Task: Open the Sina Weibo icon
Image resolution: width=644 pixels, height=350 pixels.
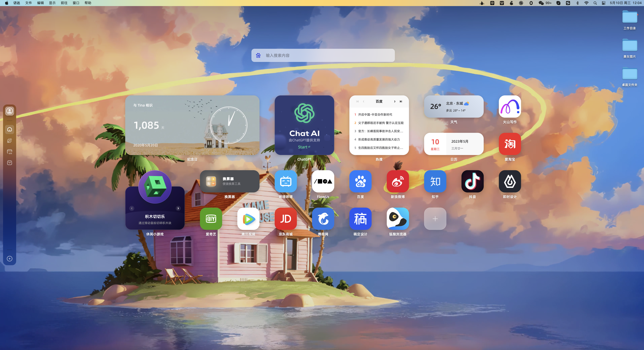Action: (x=397, y=181)
